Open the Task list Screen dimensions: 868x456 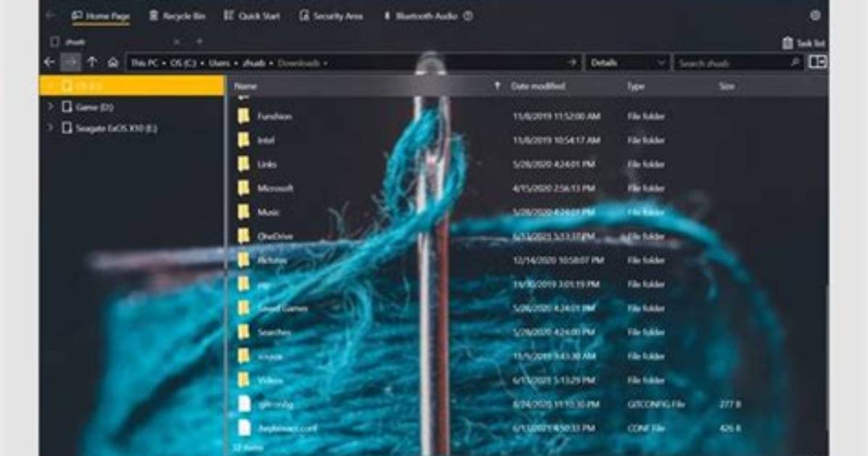click(804, 43)
